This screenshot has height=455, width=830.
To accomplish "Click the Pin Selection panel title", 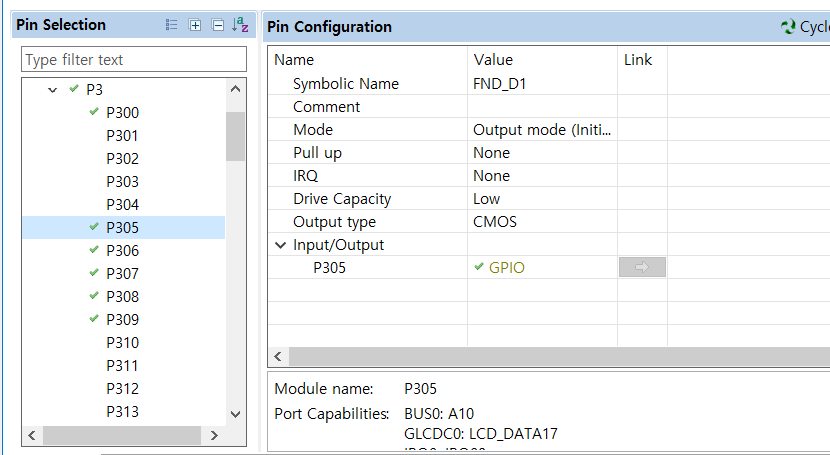I will coord(61,25).
